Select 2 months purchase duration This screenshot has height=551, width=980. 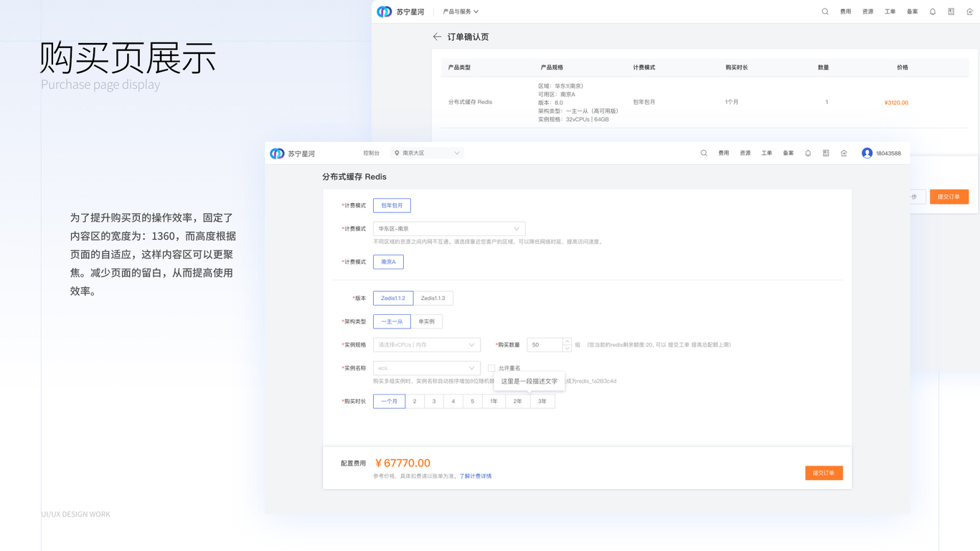[x=415, y=401]
